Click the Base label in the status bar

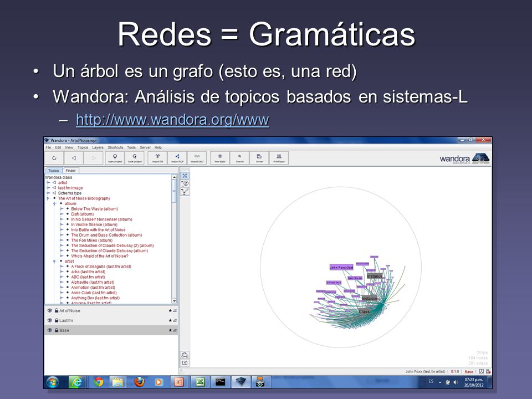point(469,372)
